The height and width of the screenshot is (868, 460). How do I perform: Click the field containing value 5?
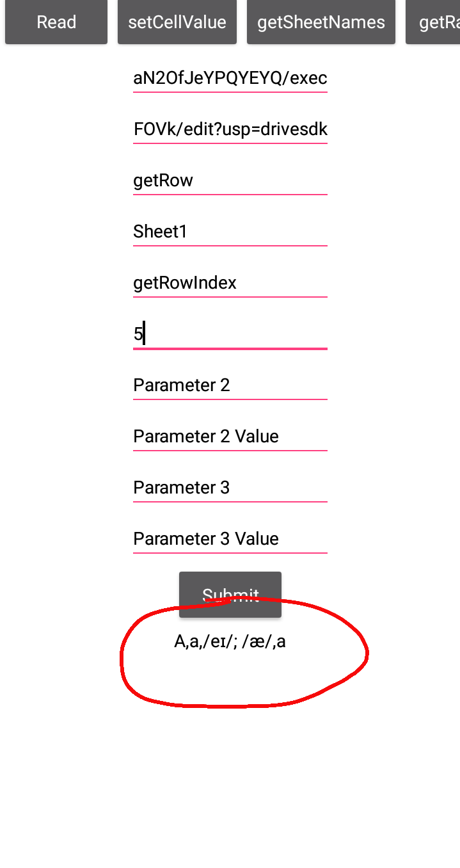click(x=230, y=334)
